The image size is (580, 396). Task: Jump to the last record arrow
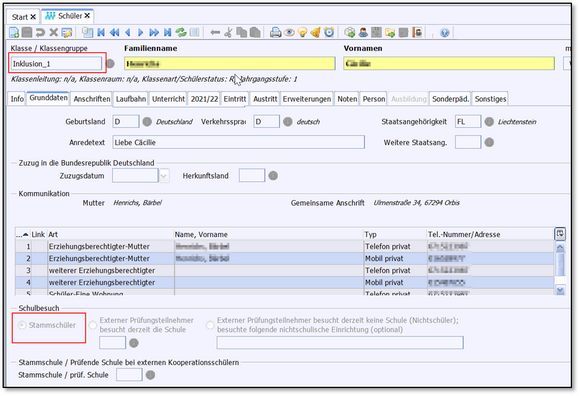[x=168, y=33]
